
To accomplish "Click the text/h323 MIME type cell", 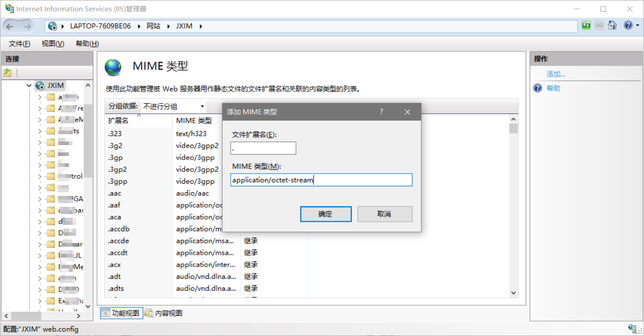I will point(191,133).
